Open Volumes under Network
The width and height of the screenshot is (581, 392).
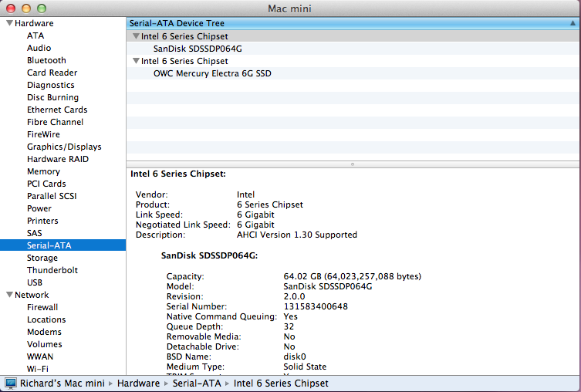44,344
